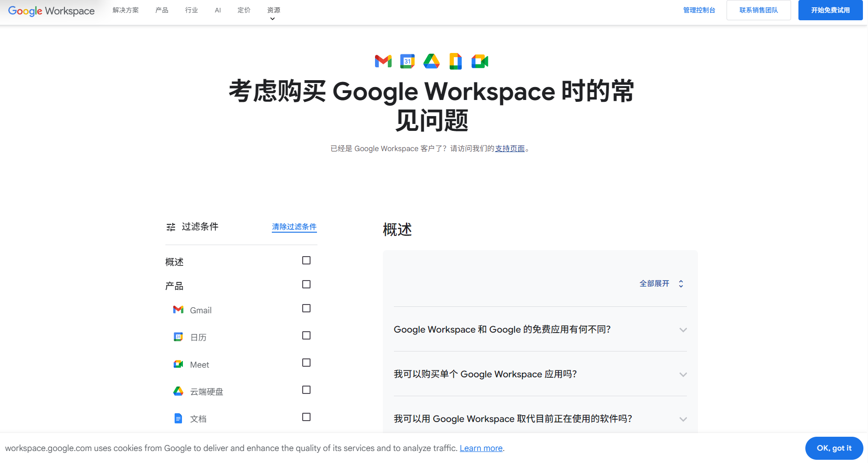868x463 pixels.
Task: Click the 管理控制台 link
Action: (699, 10)
